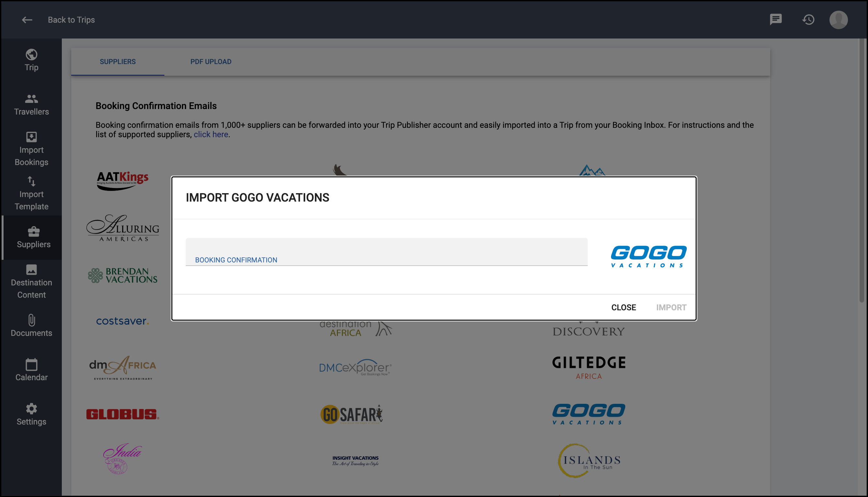This screenshot has height=497, width=868.
Task: Open the user profile avatar
Action: [x=838, y=19]
